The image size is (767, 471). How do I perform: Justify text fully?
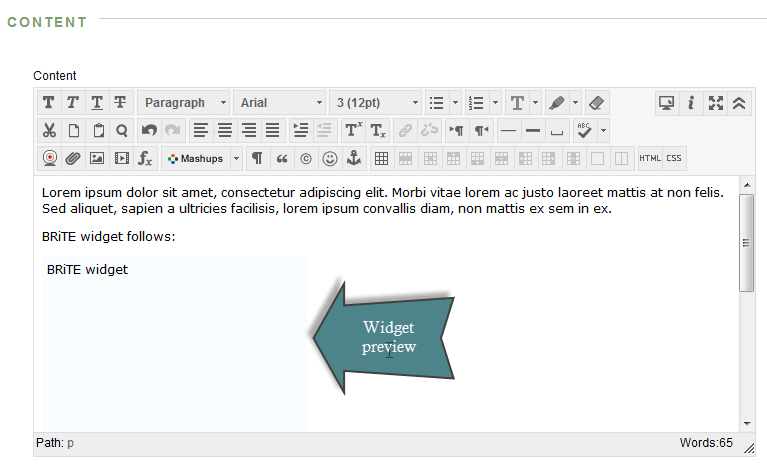[x=272, y=131]
